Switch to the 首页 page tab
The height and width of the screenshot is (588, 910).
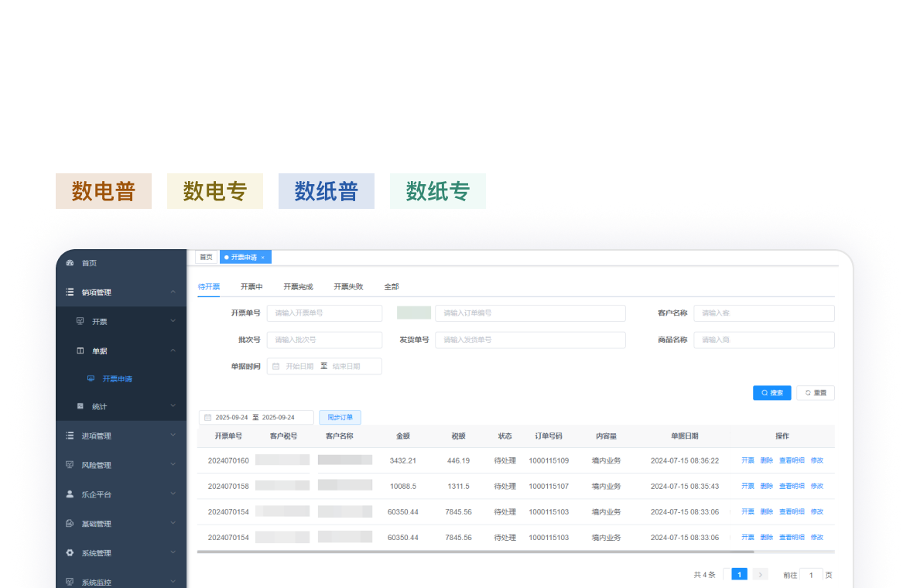pos(206,257)
